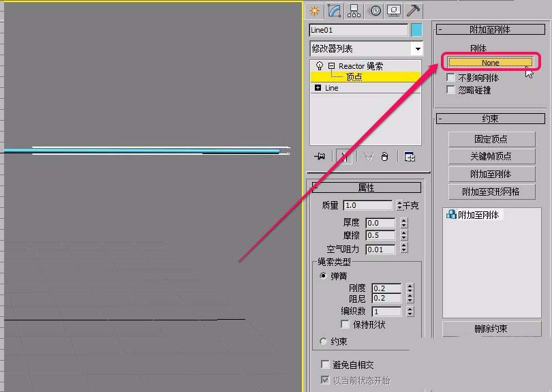
Task: Click Remove Modifier trash icon
Action: tap(384, 156)
